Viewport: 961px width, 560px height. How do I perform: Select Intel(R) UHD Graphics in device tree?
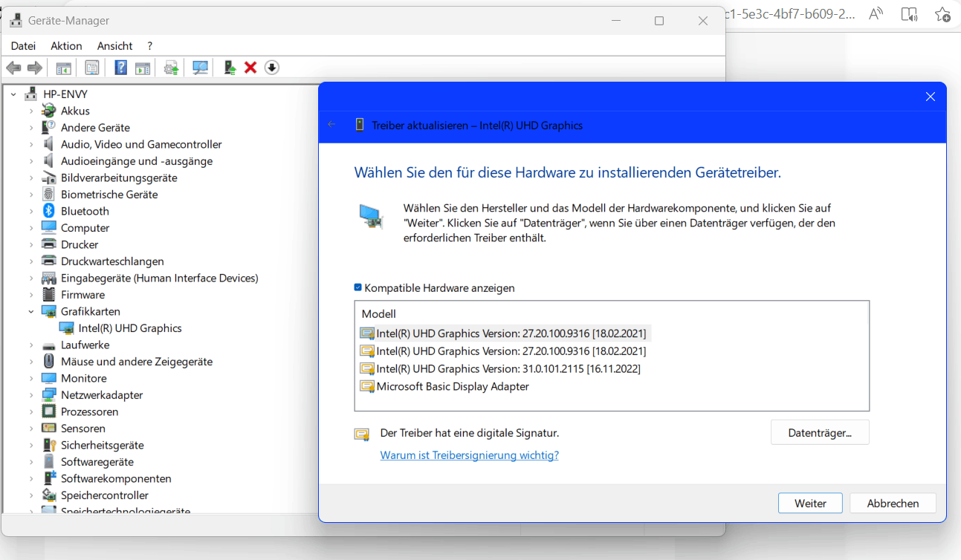coord(130,328)
